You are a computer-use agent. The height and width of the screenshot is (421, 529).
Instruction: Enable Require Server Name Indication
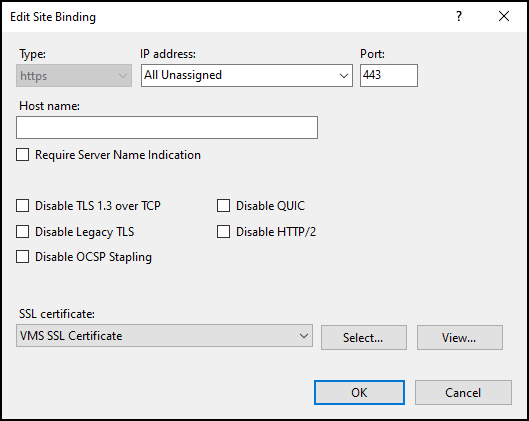[x=23, y=155]
